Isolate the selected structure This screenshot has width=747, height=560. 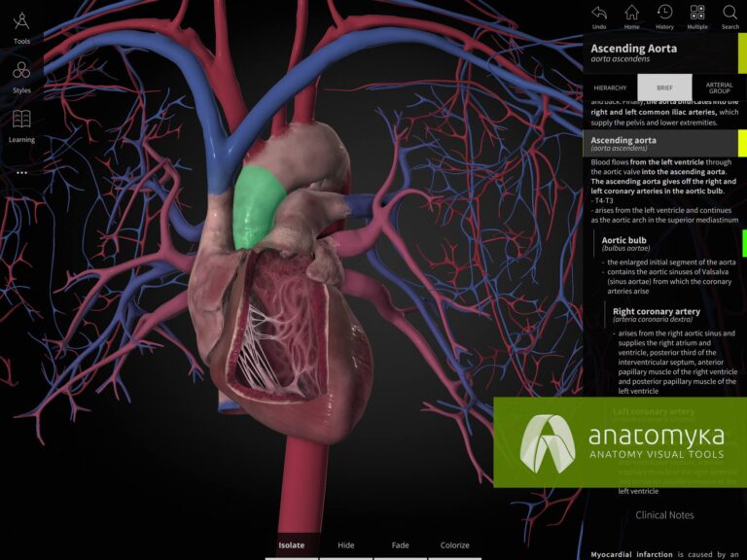pyautogui.click(x=291, y=545)
